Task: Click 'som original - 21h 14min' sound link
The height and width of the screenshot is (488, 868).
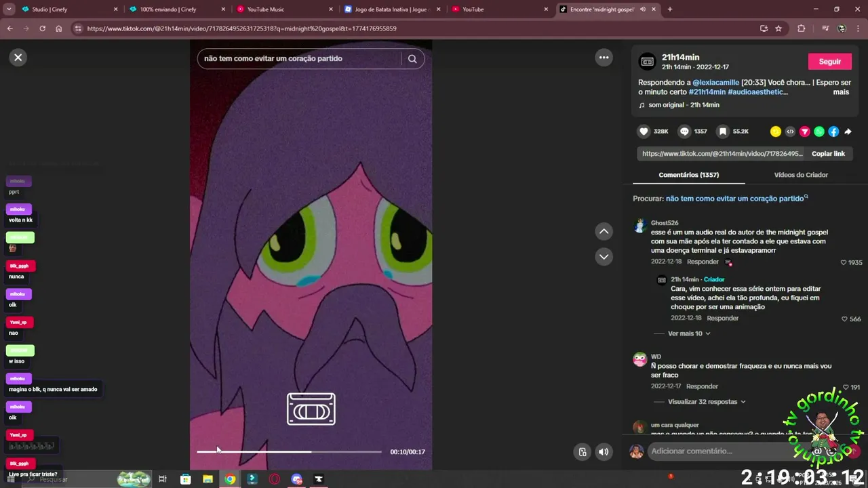Action: click(x=684, y=105)
